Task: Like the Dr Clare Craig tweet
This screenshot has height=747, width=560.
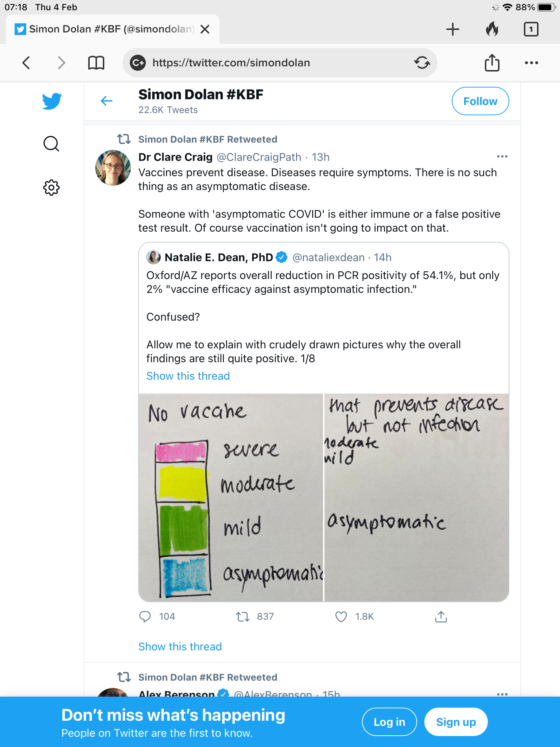Action: 341,616
